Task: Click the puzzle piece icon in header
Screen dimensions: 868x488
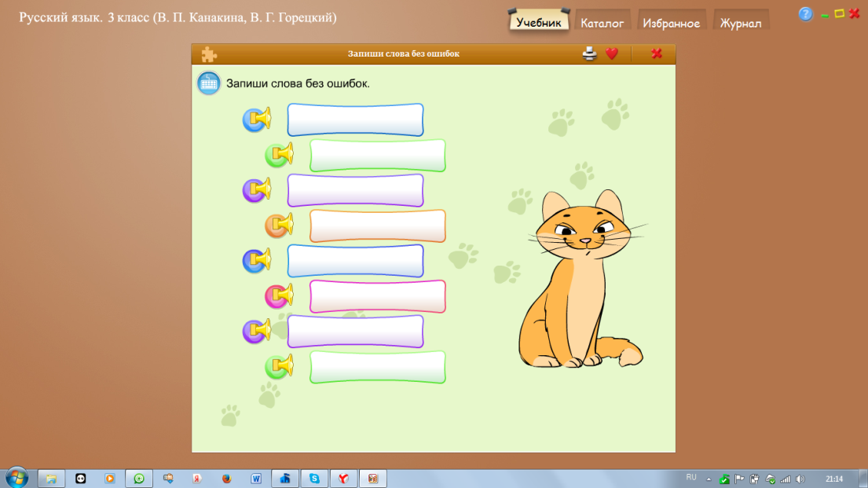Action: click(209, 54)
